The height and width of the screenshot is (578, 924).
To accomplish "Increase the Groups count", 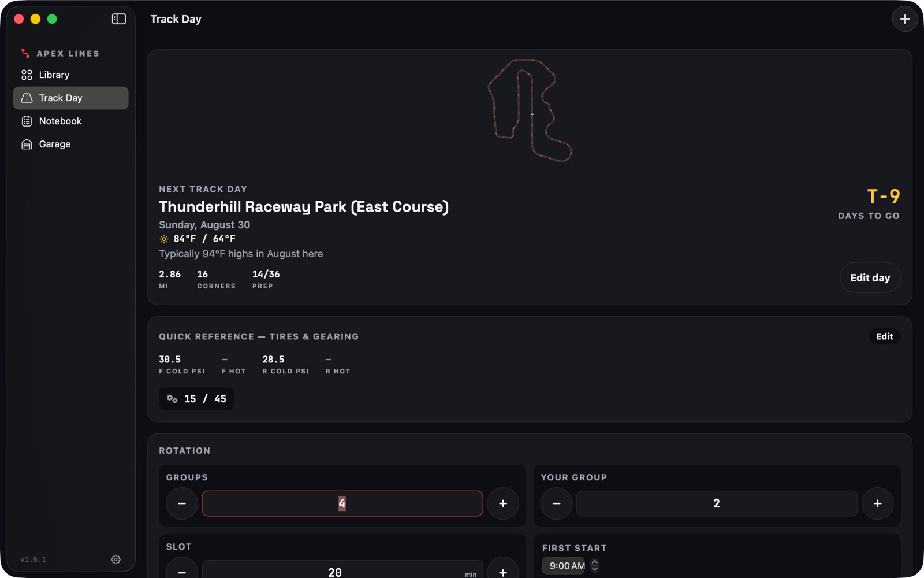I will (503, 503).
